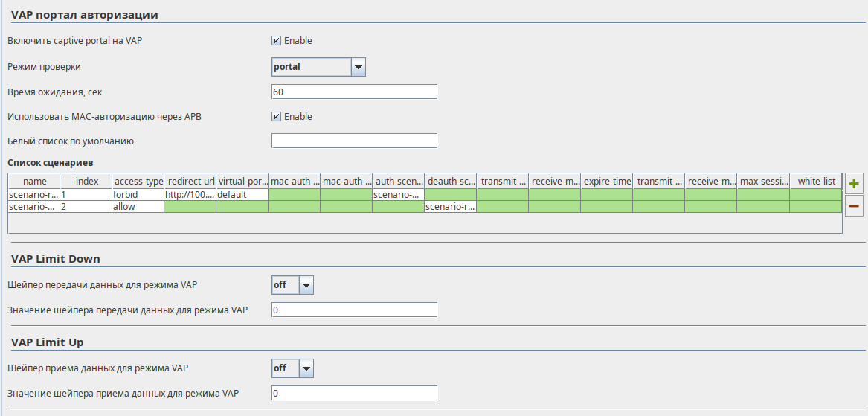The image size is (868, 416).
Task: Click the 'access-type' column header
Action: pos(138,182)
